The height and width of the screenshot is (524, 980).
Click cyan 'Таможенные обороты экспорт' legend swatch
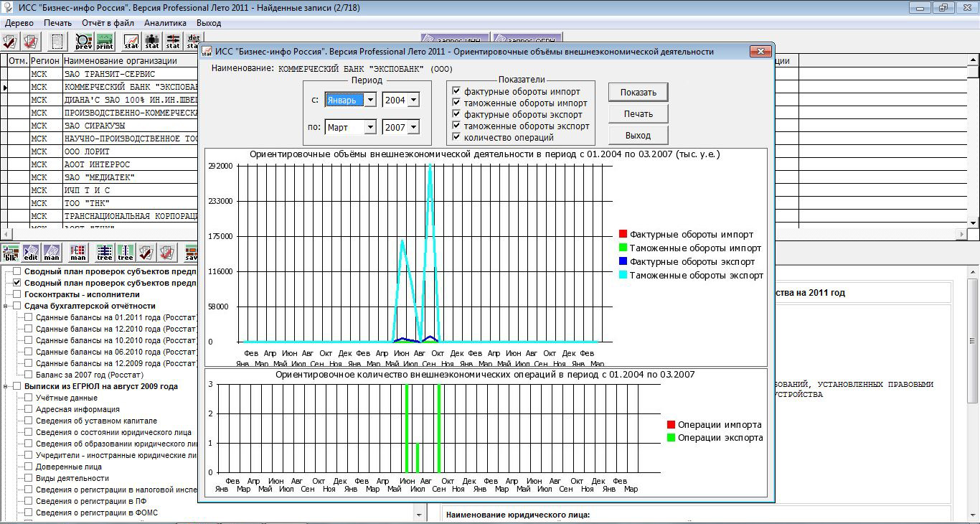(x=623, y=276)
